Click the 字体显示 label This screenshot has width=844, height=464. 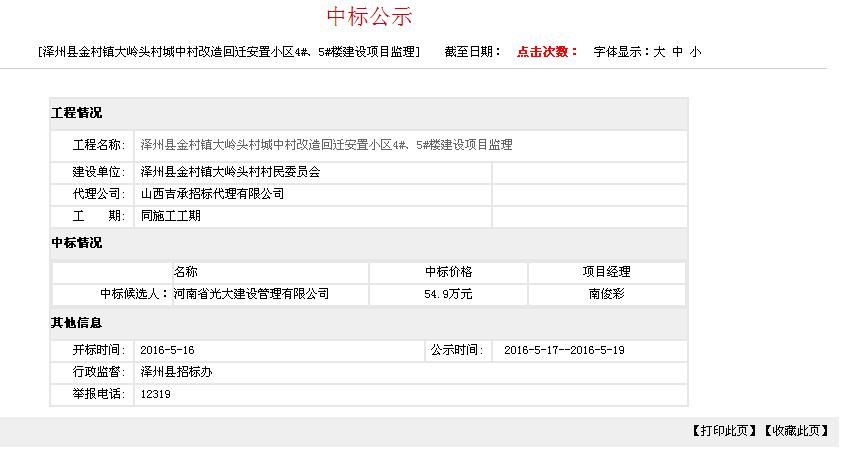[623, 52]
